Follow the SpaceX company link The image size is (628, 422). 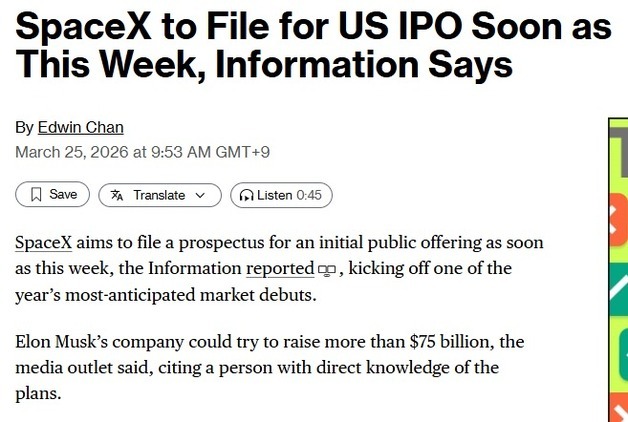tap(45, 243)
